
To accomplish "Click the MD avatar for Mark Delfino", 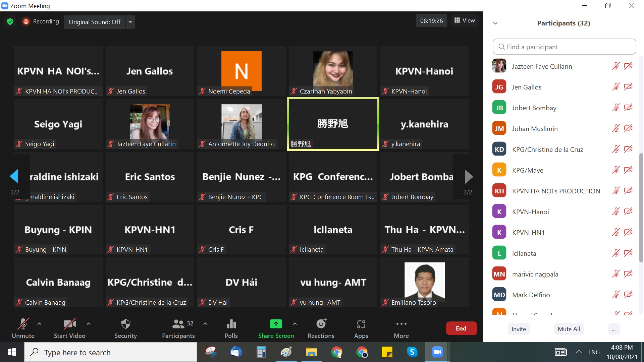I will [499, 295].
